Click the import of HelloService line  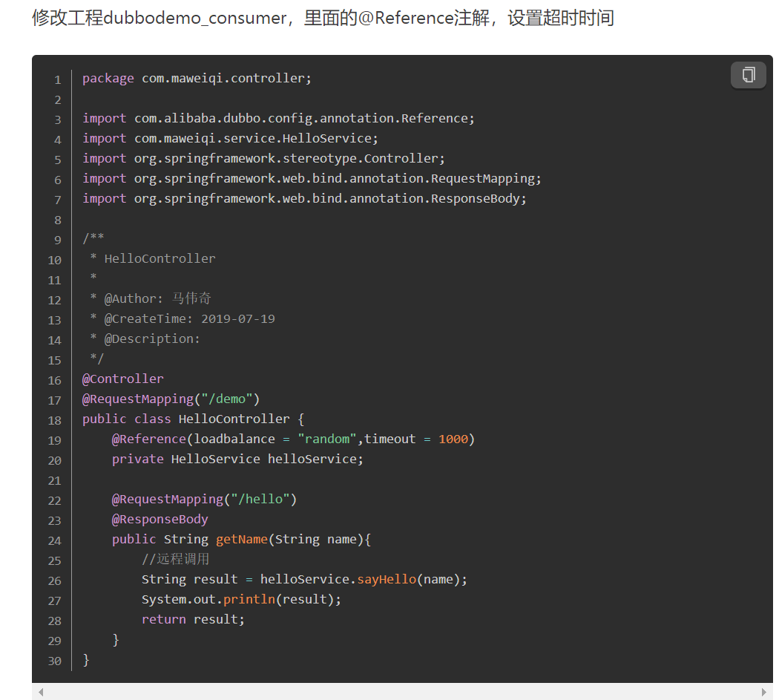tap(231, 138)
